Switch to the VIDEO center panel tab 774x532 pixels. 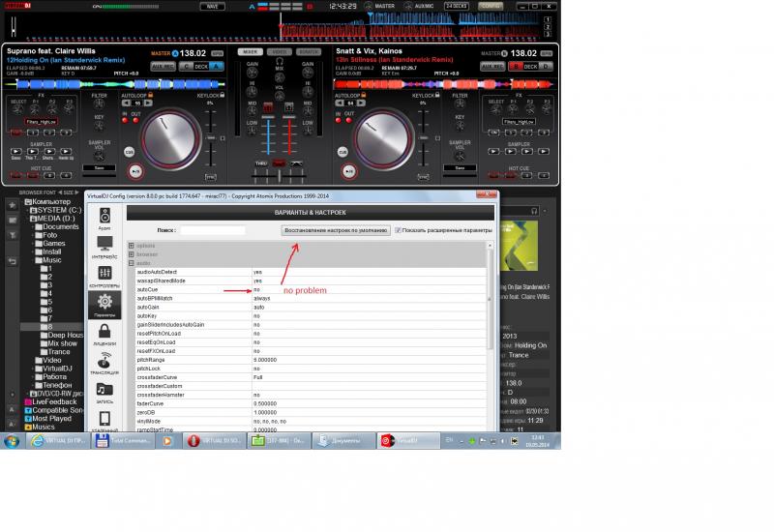coord(280,52)
